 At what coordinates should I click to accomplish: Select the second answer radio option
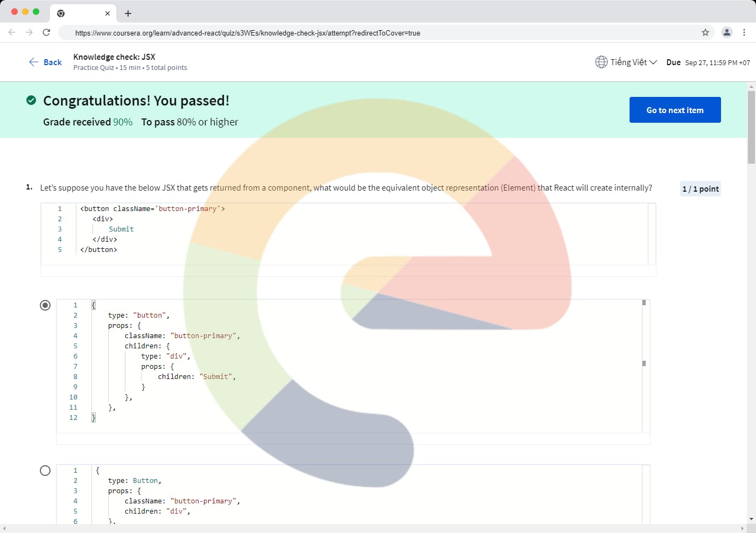point(45,471)
